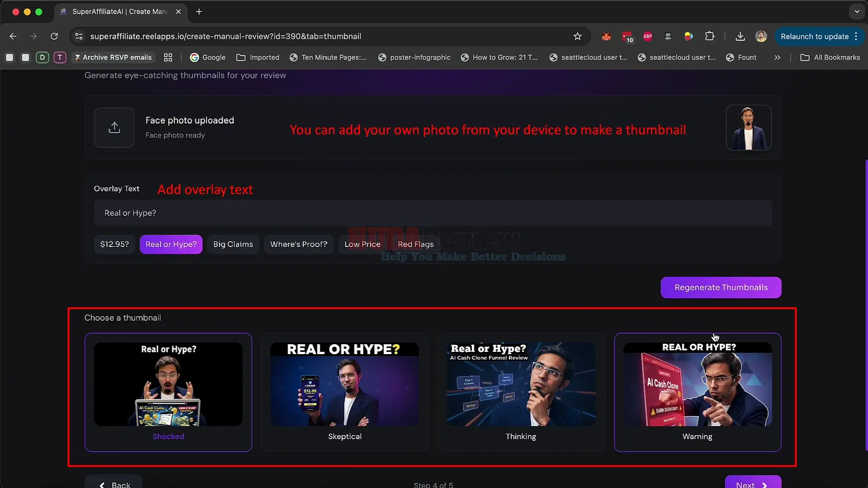
Task: Open the second white square bookmark icon
Action: pos(25,57)
